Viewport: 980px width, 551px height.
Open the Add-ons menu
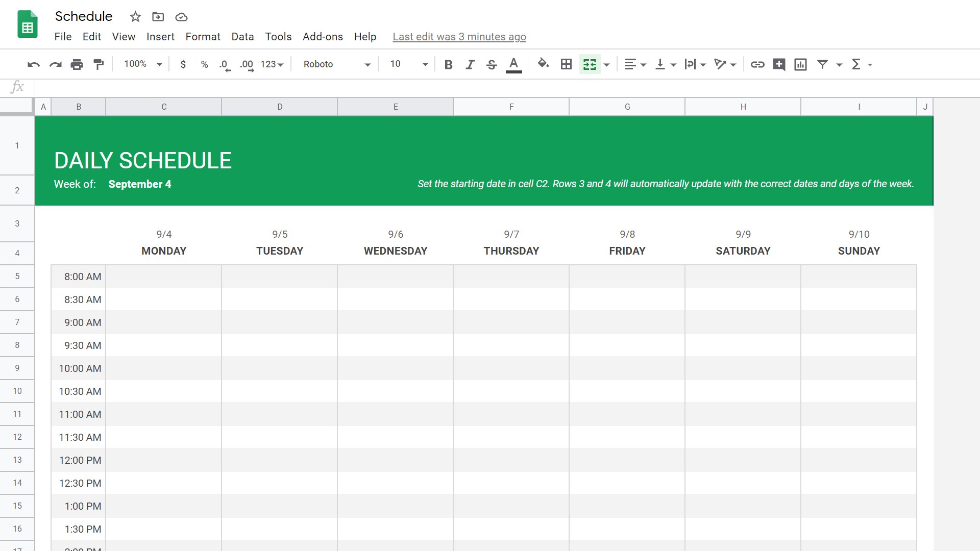(323, 37)
